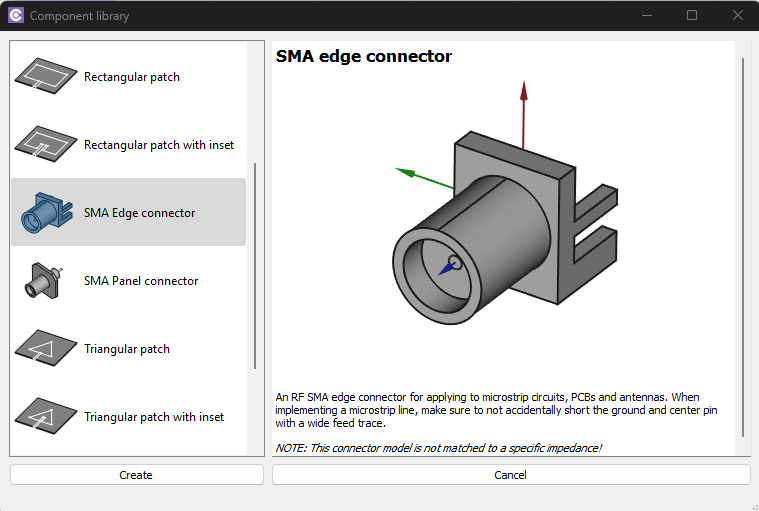The width and height of the screenshot is (759, 511).
Task: Create the selected component
Action: tap(137, 475)
